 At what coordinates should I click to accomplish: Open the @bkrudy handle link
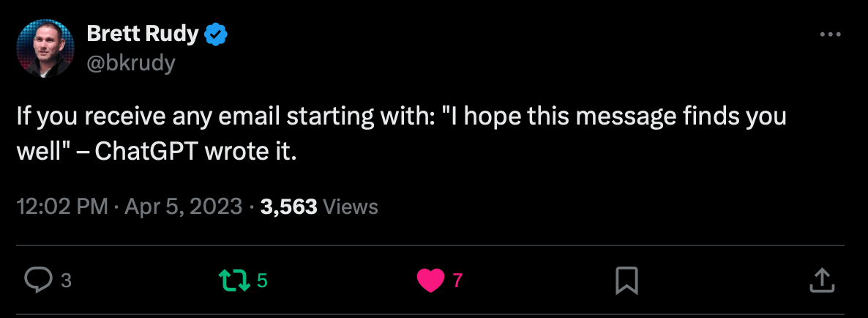tap(131, 63)
